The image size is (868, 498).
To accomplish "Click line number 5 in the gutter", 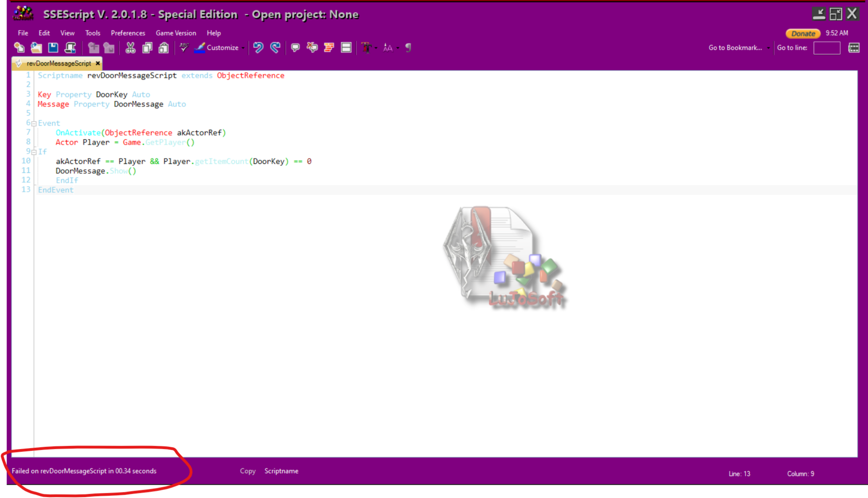I will [x=28, y=113].
